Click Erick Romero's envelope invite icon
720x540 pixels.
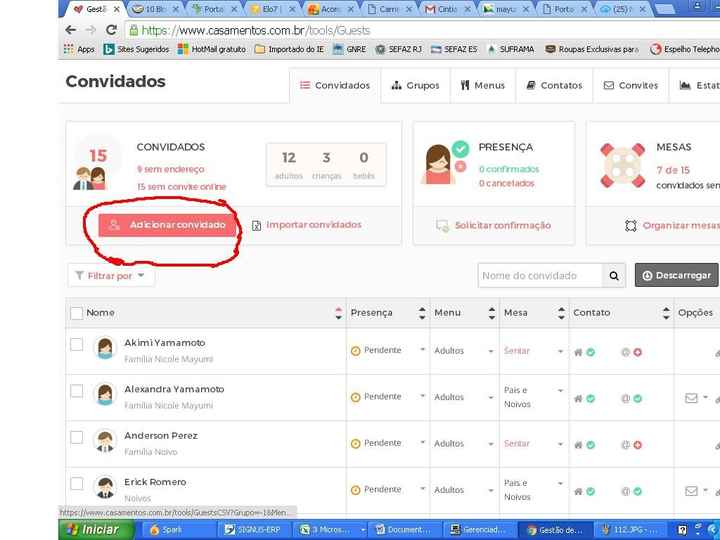coord(691,490)
